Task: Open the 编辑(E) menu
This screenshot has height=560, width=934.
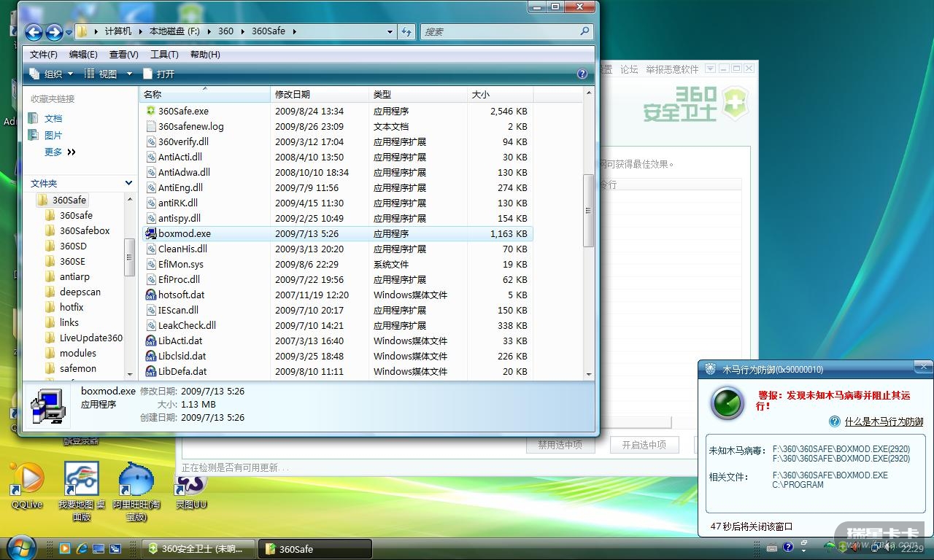Action: (x=83, y=54)
